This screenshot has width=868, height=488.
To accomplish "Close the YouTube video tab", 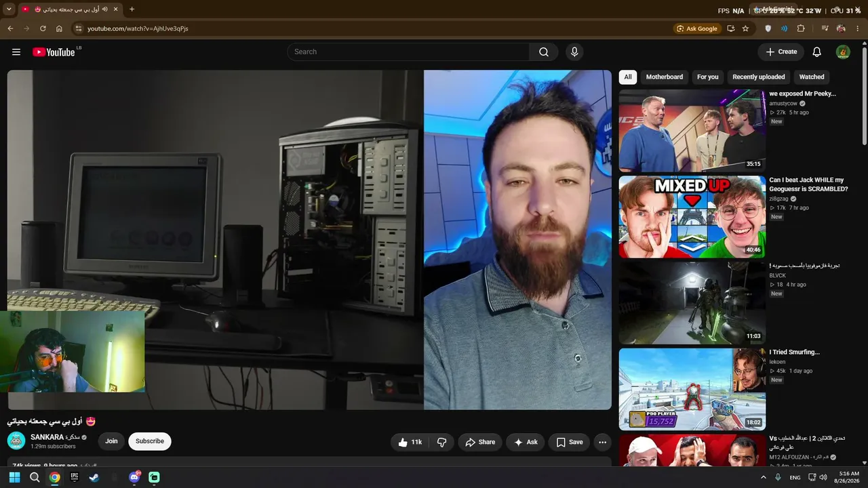I will (116, 9).
